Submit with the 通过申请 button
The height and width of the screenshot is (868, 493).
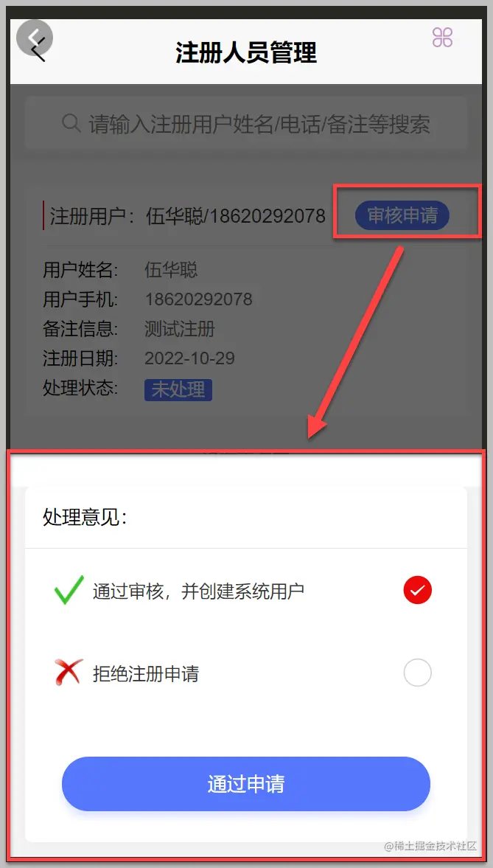(x=245, y=784)
